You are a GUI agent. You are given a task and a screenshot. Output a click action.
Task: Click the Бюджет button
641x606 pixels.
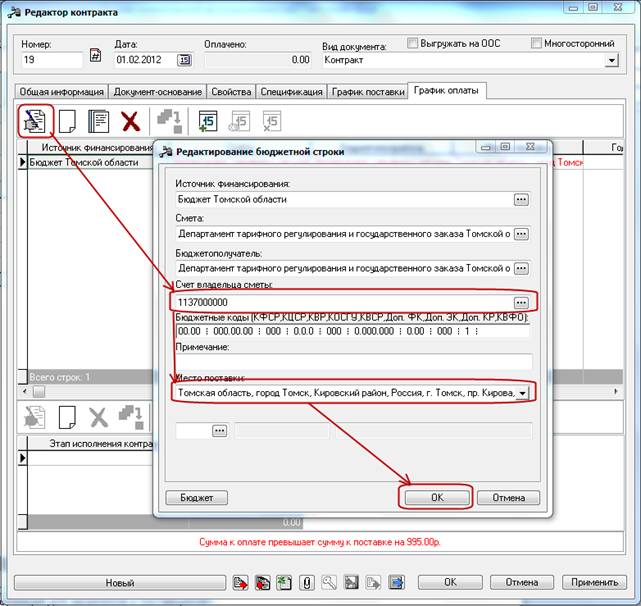(197, 497)
